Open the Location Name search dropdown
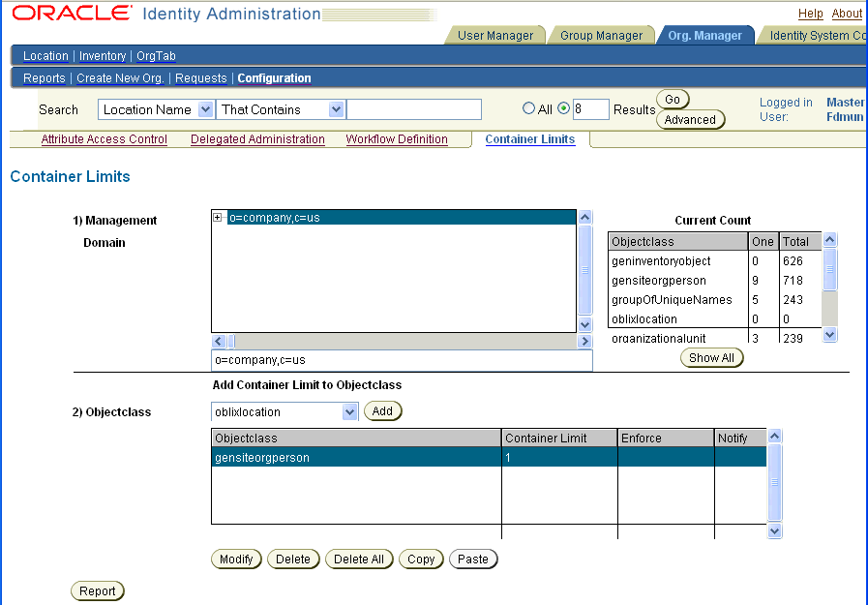Viewport: 868px width, 605px height. coord(205,109)
